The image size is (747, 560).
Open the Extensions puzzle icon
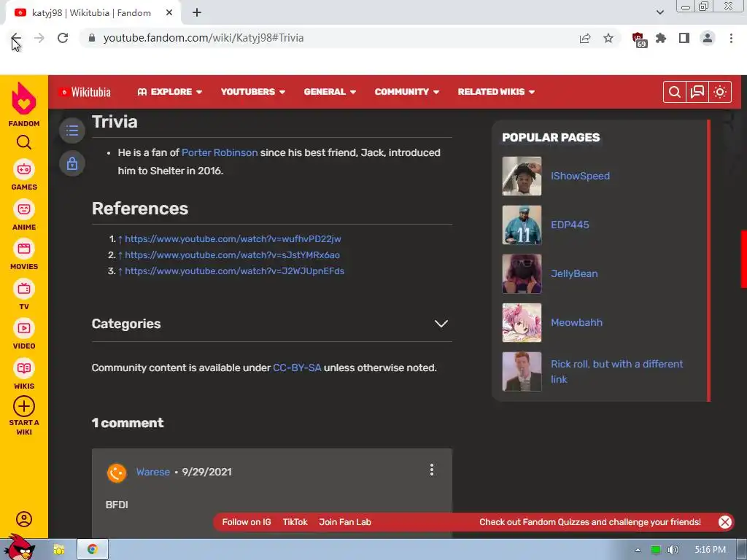tap(661, 38)
